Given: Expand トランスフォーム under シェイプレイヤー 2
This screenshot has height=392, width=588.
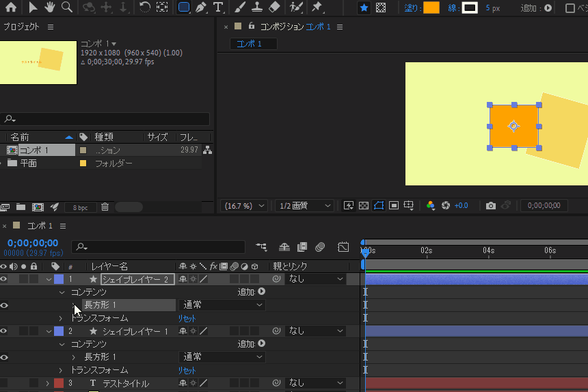Looking at the screenshot, I should (61, 319).
